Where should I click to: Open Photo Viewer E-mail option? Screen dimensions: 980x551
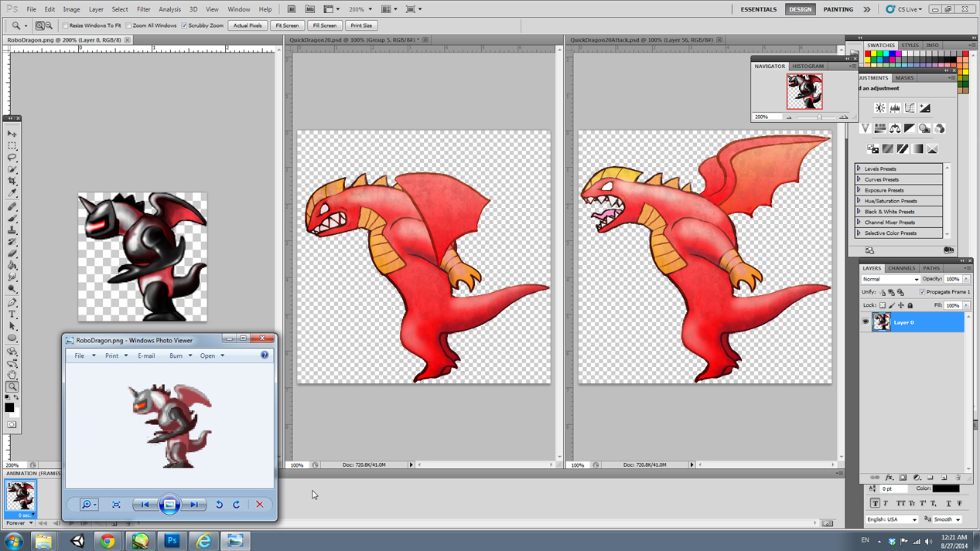pos(146,355)
